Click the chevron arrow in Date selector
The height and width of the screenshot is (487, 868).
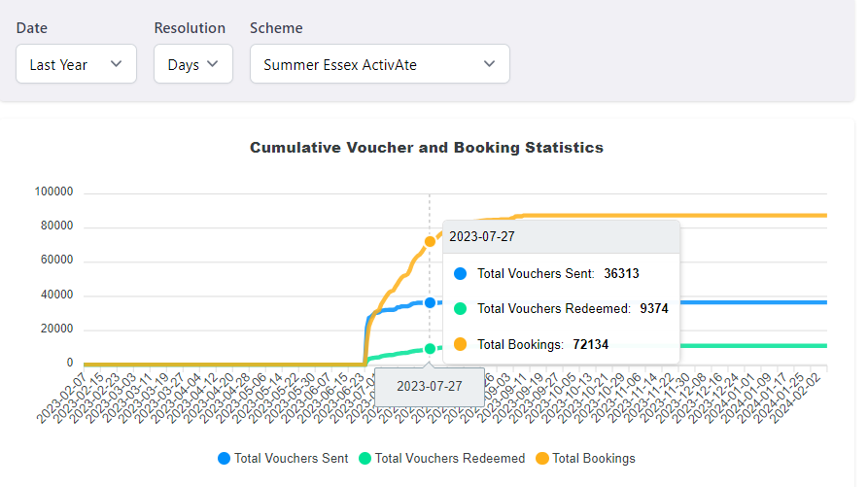click(117, 64)
